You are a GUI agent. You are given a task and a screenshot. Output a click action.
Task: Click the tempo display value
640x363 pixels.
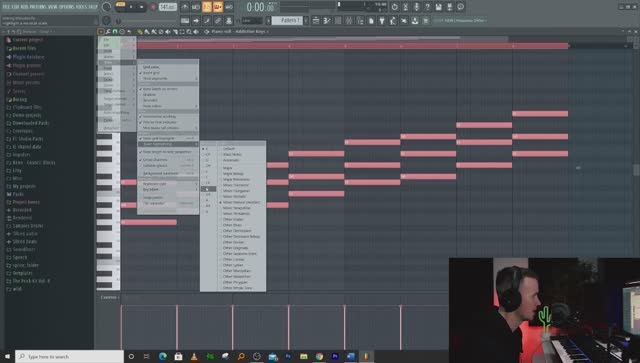(x=167, y=7)
